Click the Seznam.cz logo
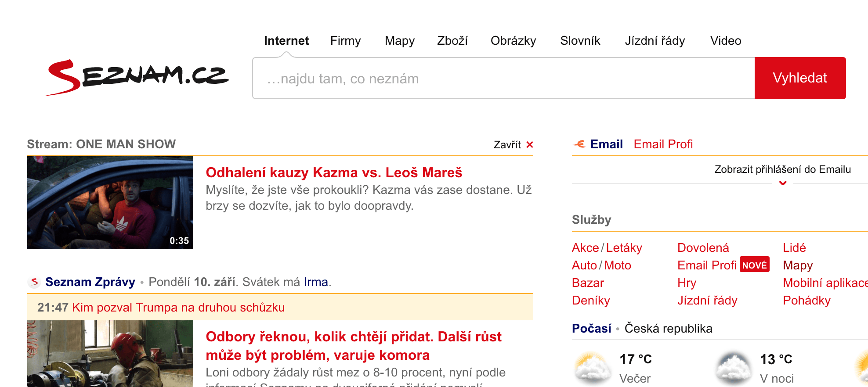 138,77
